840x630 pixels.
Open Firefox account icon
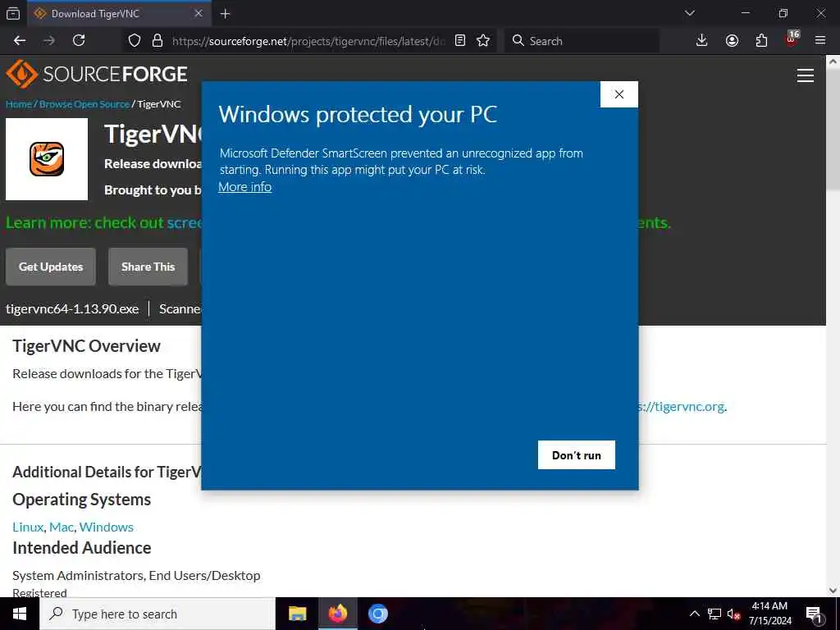coord(732,41)
